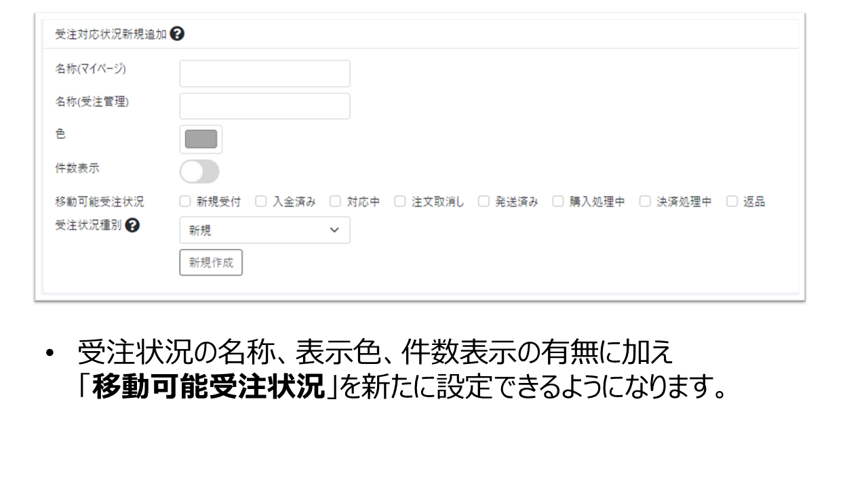Screen dimensions: 868x488
Task: Check the 返品 checkbox
Action: click(x=731, y=201)
